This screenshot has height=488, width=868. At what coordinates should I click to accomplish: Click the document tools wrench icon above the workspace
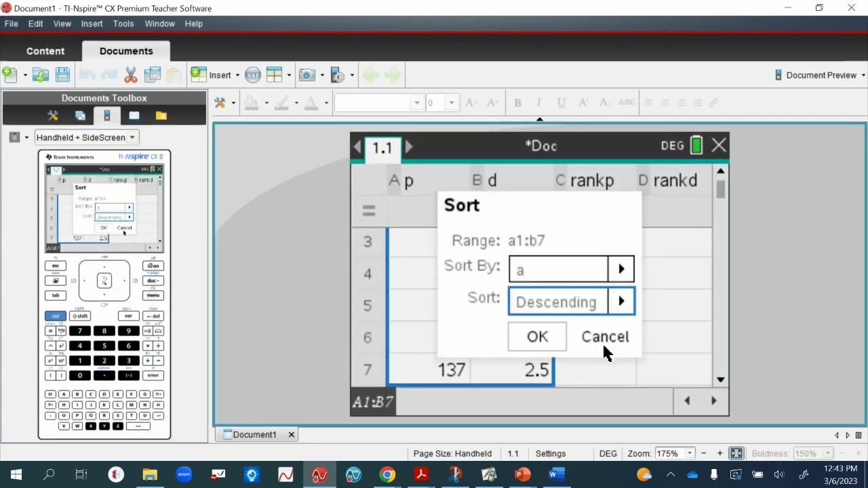click(x=220, y=103)
